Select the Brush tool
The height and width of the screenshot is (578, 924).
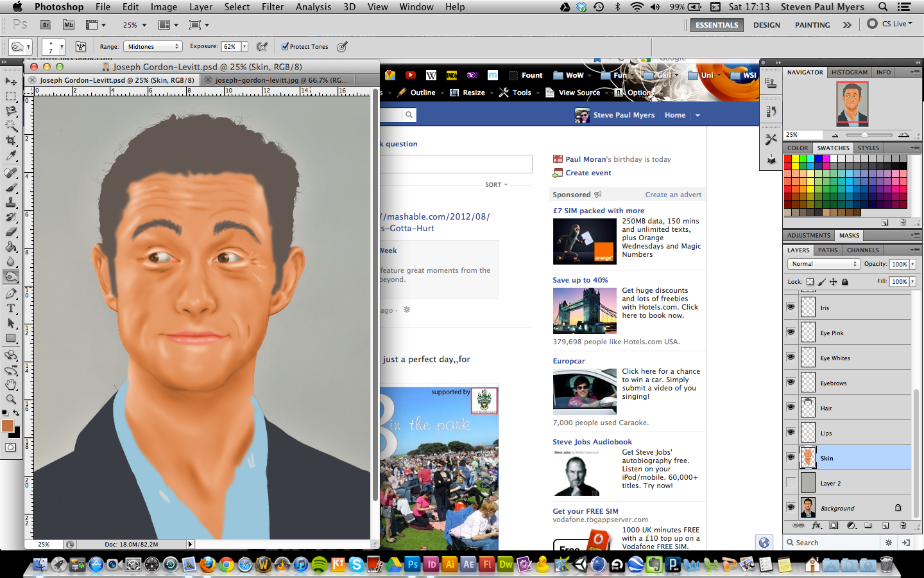coord(11,188)
